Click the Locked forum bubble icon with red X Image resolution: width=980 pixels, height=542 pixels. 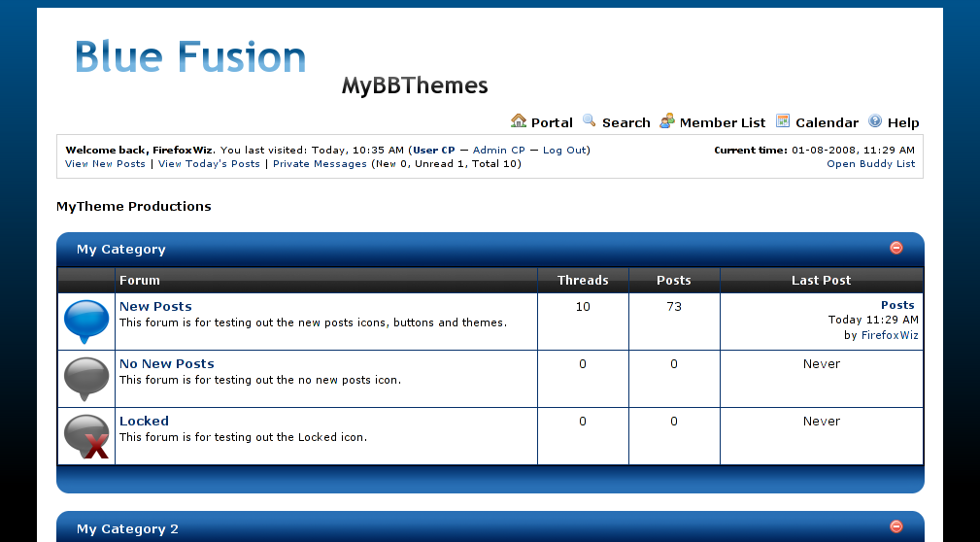pos(86,436)
